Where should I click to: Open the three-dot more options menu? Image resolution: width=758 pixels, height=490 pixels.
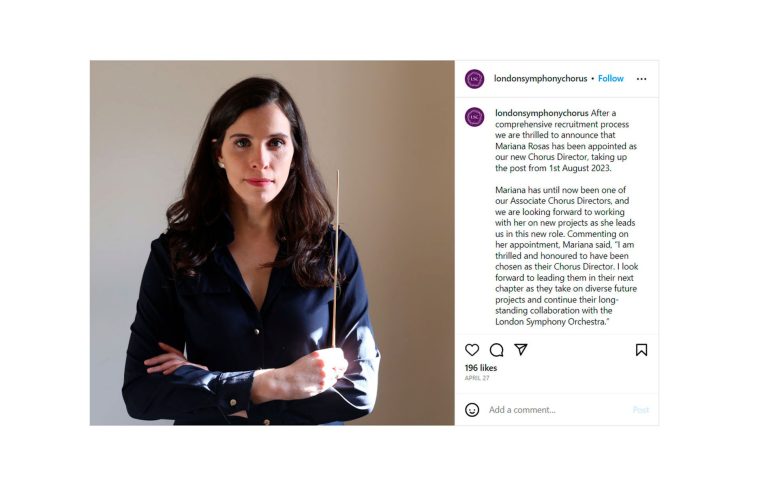[x=641, y=79]
